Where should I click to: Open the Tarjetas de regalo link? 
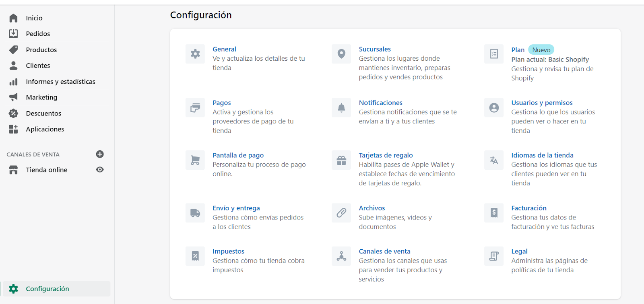(x=386, y=155)
